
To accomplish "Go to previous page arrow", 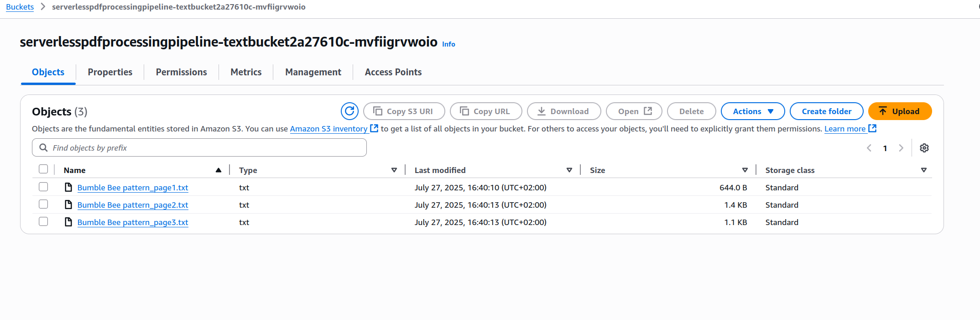I will pos(869,148).
